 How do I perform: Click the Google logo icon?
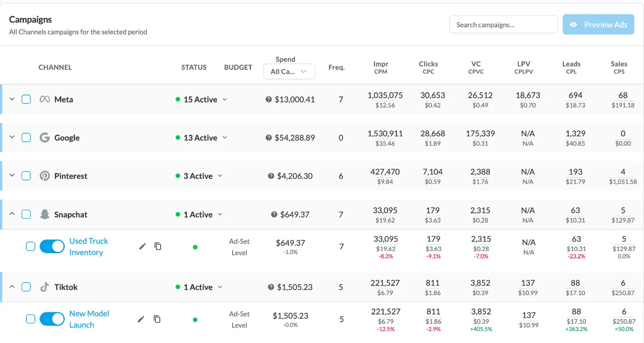coord(45,137)
